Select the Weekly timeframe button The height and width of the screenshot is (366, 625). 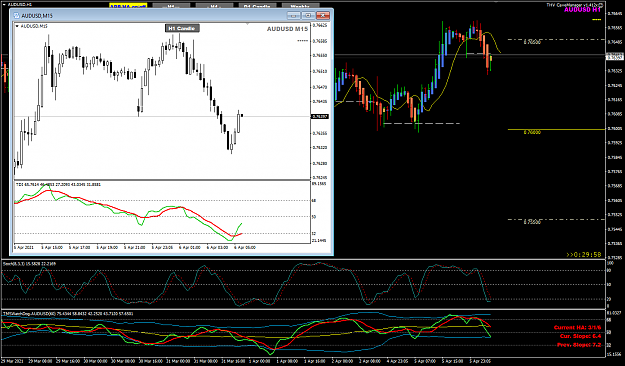coord(301,6)
